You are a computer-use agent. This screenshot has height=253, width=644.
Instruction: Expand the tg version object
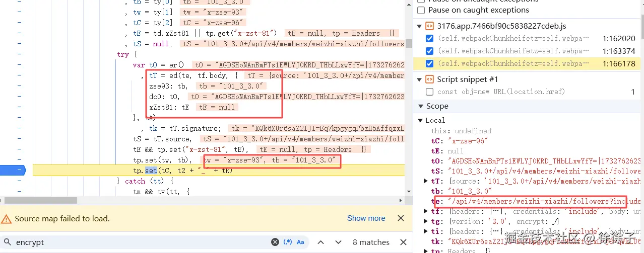tap(427, 221)
